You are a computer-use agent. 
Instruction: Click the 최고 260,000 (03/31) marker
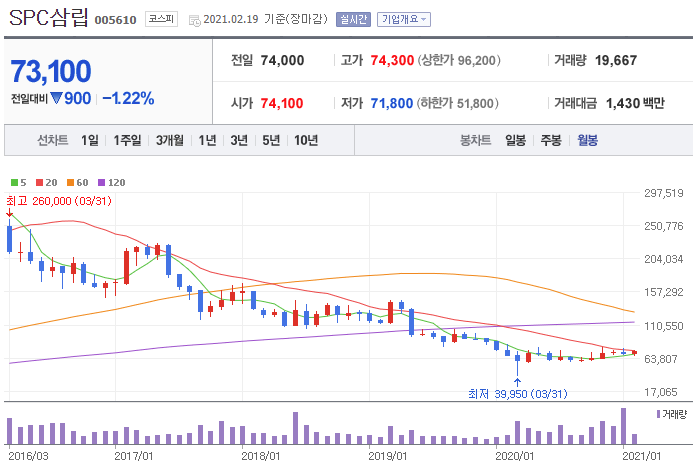(x=59, y=201)
